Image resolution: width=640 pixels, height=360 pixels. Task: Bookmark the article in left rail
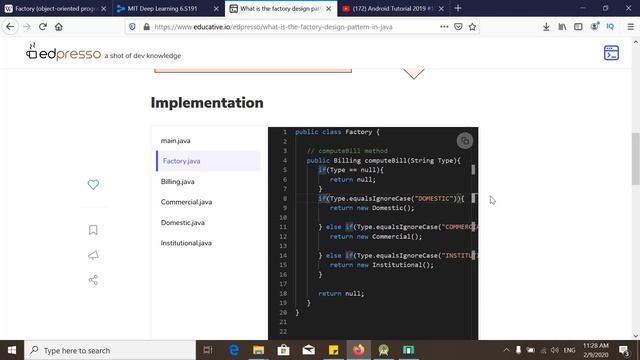point(93,230)
